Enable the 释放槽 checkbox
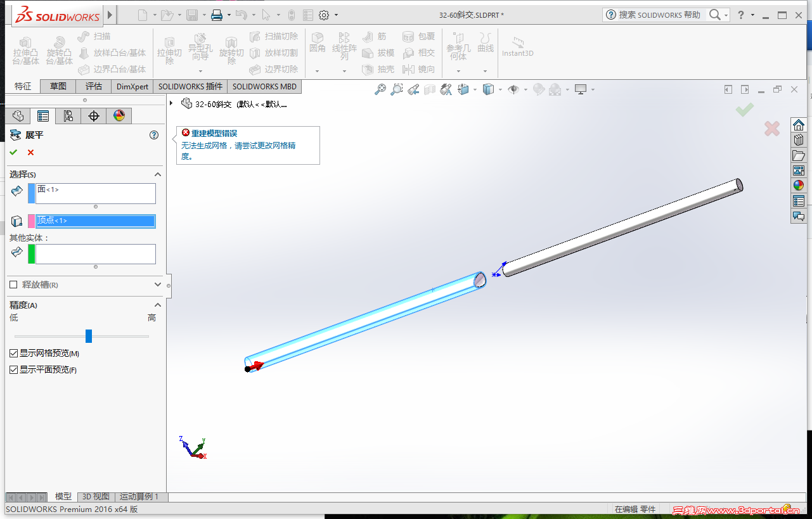The image size is (812, 519). 13,285
